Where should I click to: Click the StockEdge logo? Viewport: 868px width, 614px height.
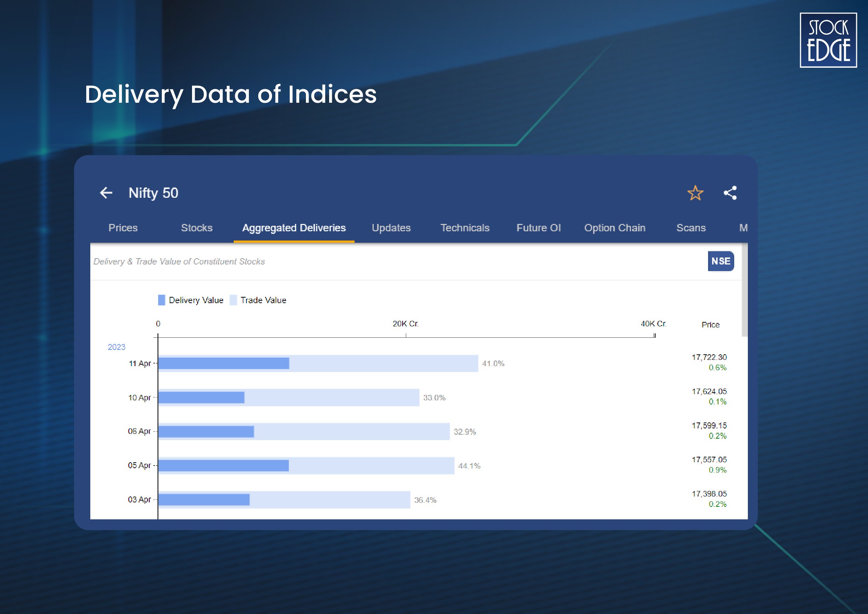828,40
